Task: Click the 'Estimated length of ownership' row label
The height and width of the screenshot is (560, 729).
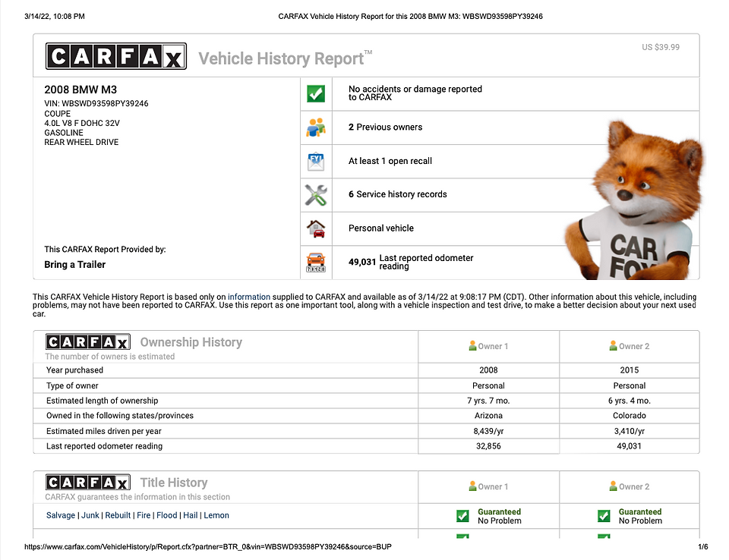Action: [x=102, y=401]
